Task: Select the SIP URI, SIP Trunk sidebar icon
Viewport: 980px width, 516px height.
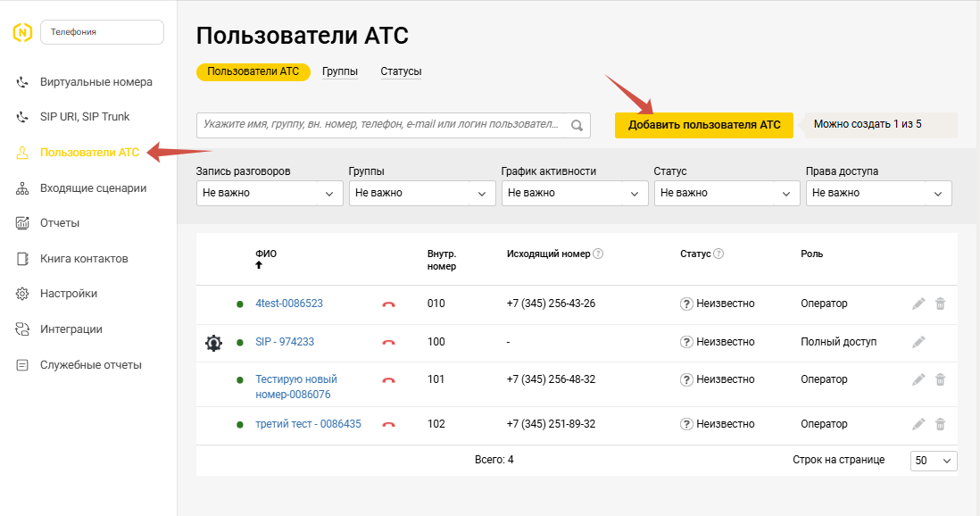Action: 21,116
